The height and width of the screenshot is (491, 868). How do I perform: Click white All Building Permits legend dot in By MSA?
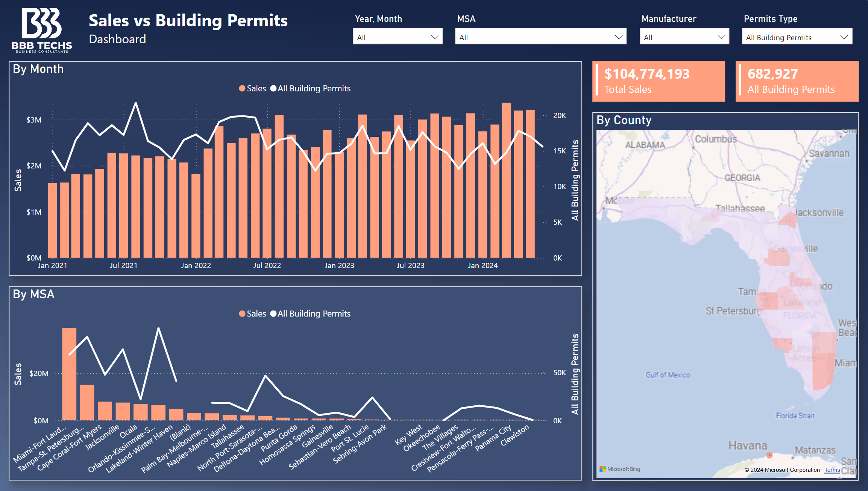tap(273, 314)
